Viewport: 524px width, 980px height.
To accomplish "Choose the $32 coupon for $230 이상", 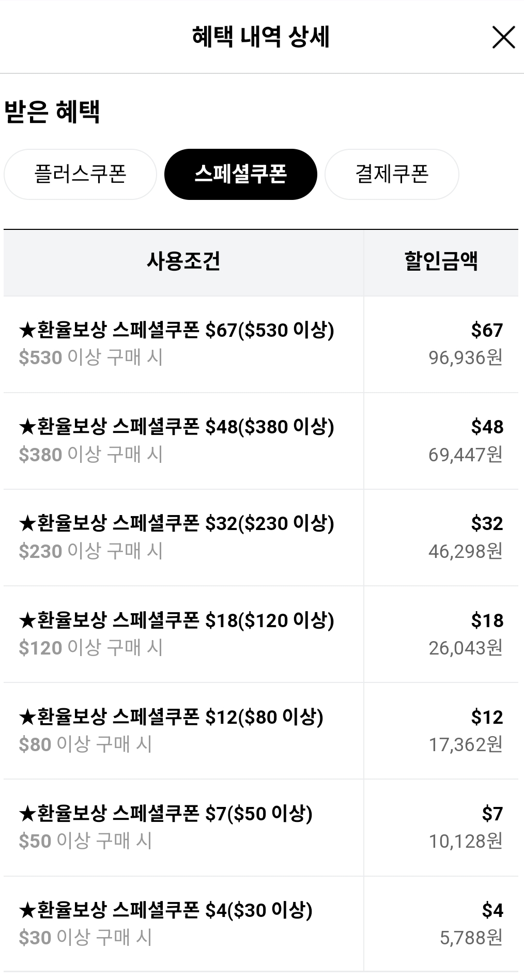I will tap(176, 524).
